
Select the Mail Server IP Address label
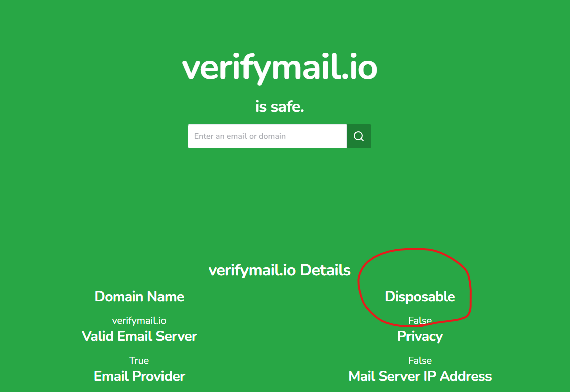(420, 376)
